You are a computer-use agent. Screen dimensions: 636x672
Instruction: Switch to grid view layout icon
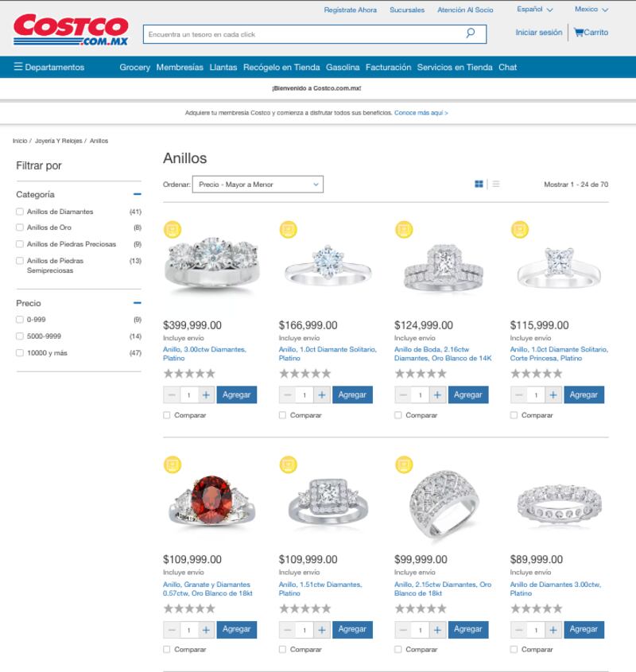pyautogui.click(x=479, y=184)
